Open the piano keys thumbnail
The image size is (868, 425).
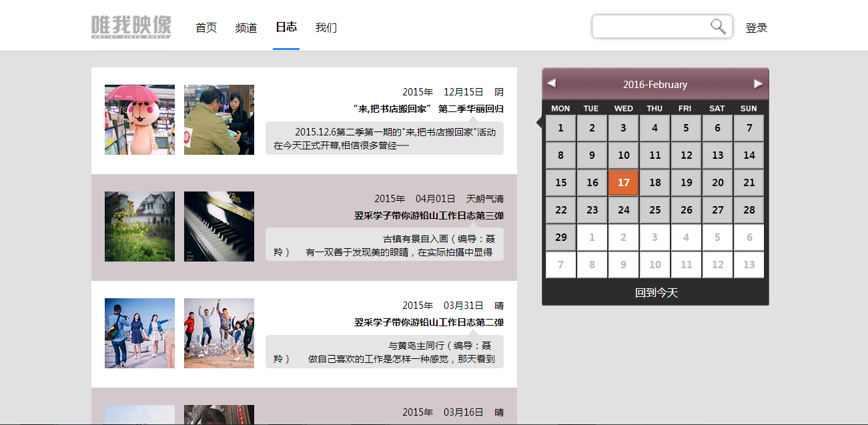point(219,226)
